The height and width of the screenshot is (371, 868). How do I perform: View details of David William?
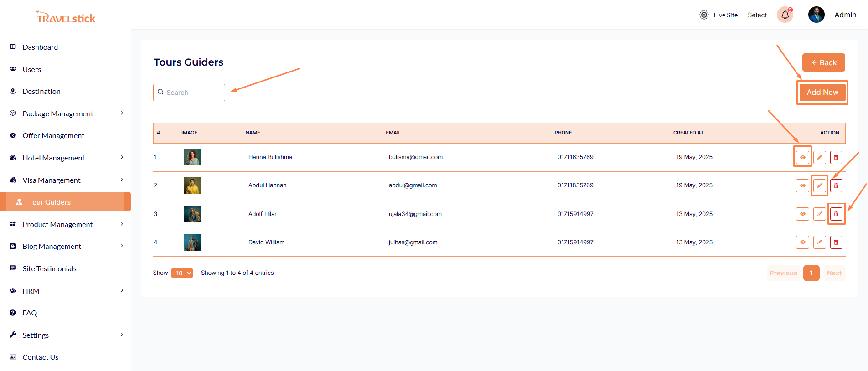coord(802,242)
